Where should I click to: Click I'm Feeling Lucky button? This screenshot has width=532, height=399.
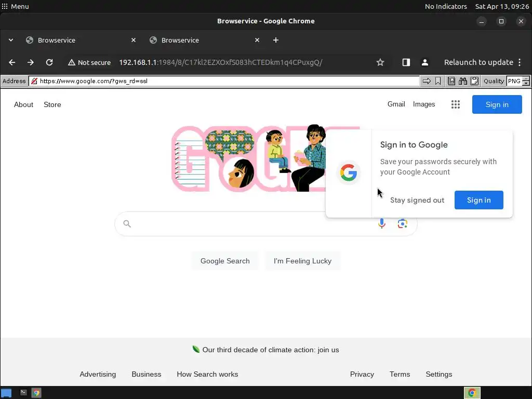pos(302,261)
